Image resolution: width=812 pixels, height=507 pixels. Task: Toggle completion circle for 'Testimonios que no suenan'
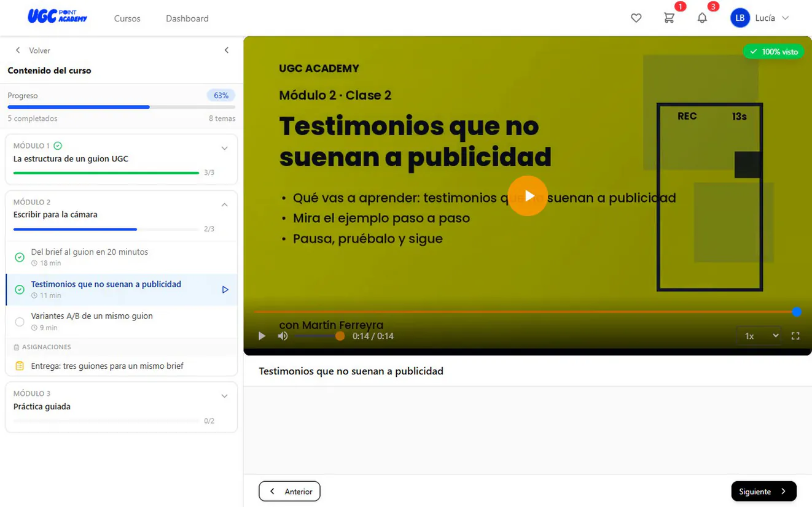click(x=20, y=290)
